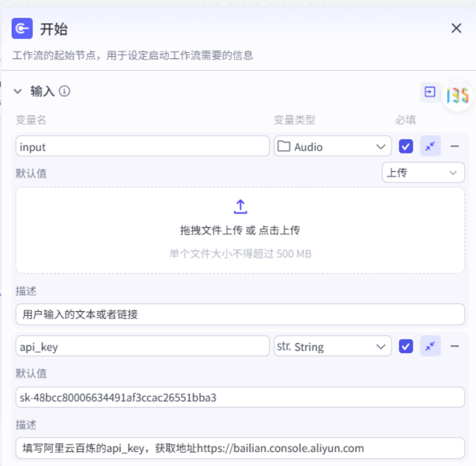Click the upload arrow icon in the drop zone
This screenshot has height=466, width=476.
240,207
